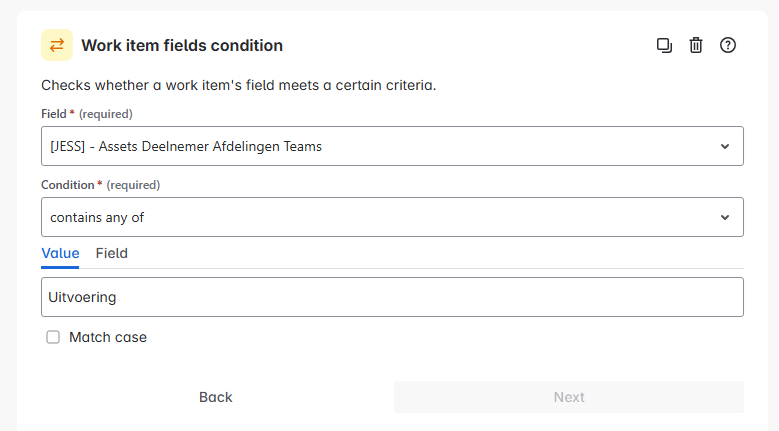
Task: Open help via the question mark icon
Action: click(x=728, y=45)
